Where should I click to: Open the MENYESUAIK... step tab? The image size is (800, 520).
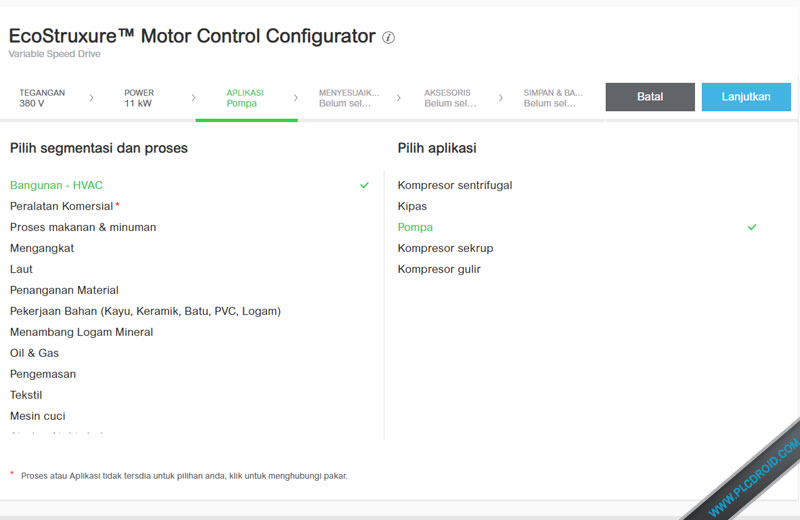(x=349, y=98)
